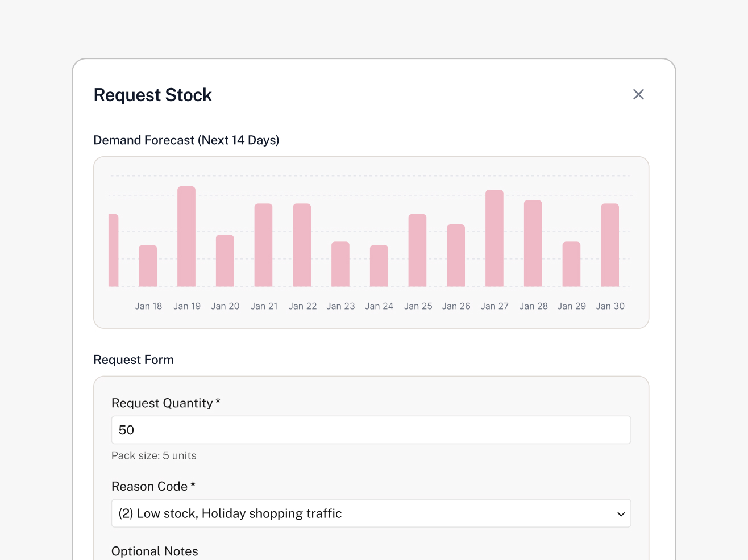
Task: Select the Jan 29 forecast bar
Action: pyautogui.click(x=571, y=264)
